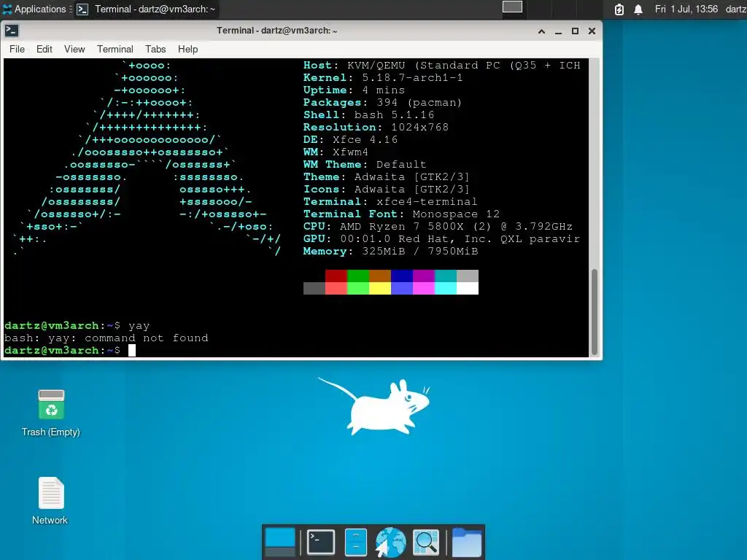The image size is (747, 560).
Task: Open the power manager battery icon
Action: (619, 9)
